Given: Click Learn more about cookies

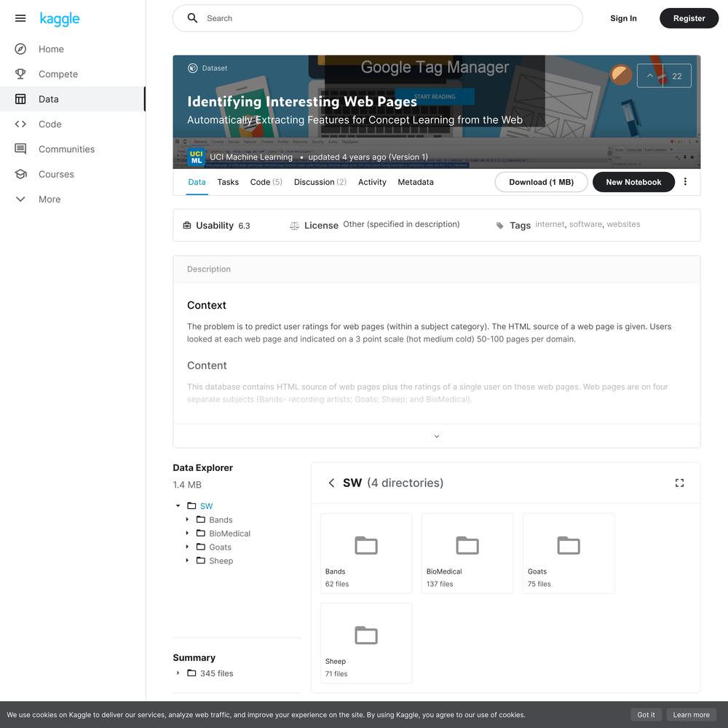Looking at the screenshot, I should [691, 715].
